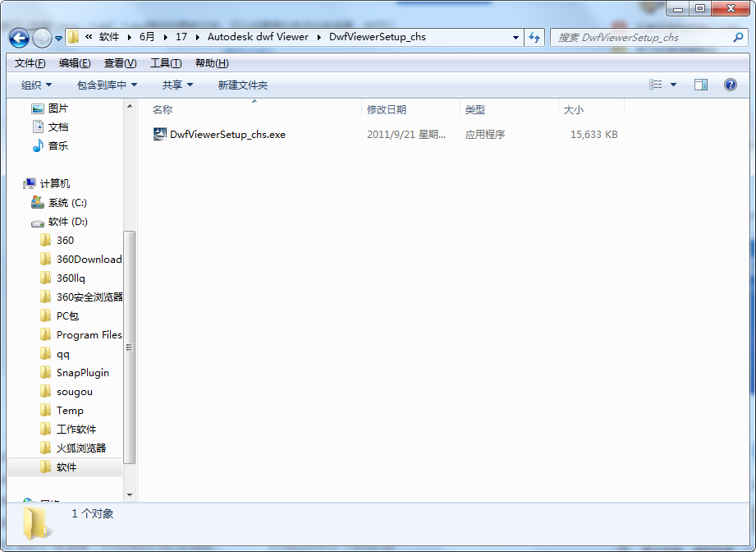Open the 文件(F) menu

(x=30, y=63)
